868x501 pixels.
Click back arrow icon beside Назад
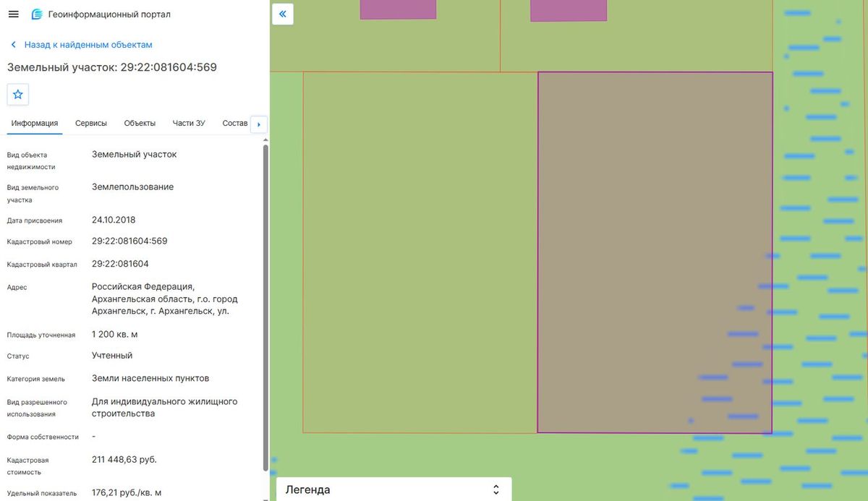pos(13,45)
